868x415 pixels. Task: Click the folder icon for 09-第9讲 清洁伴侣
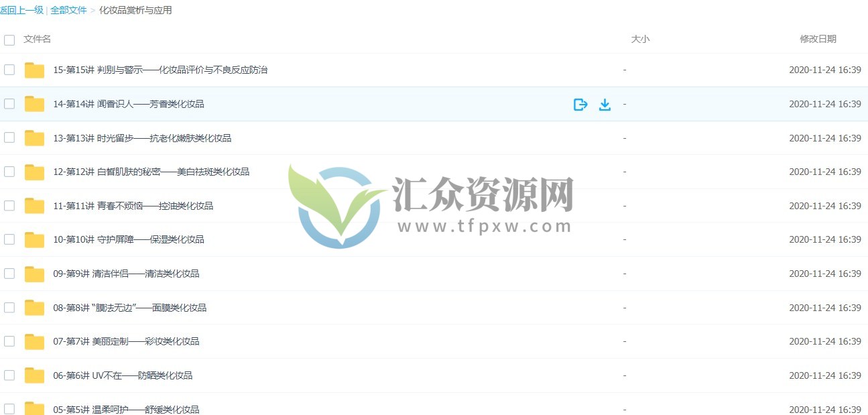pos(34,274)
